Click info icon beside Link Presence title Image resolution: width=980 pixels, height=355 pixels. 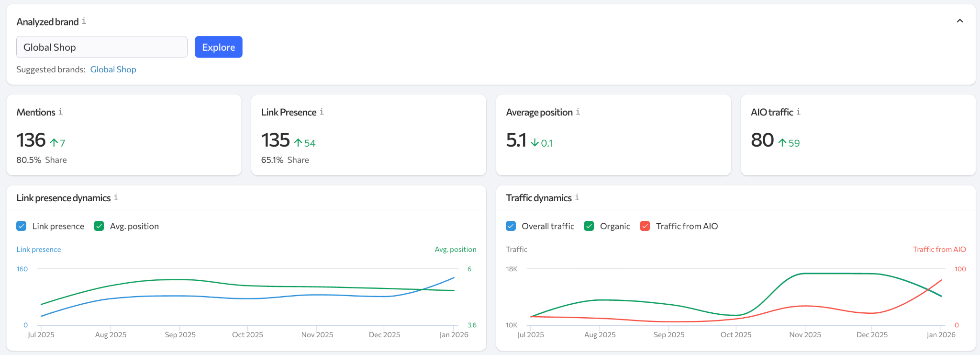click(322, 112)
